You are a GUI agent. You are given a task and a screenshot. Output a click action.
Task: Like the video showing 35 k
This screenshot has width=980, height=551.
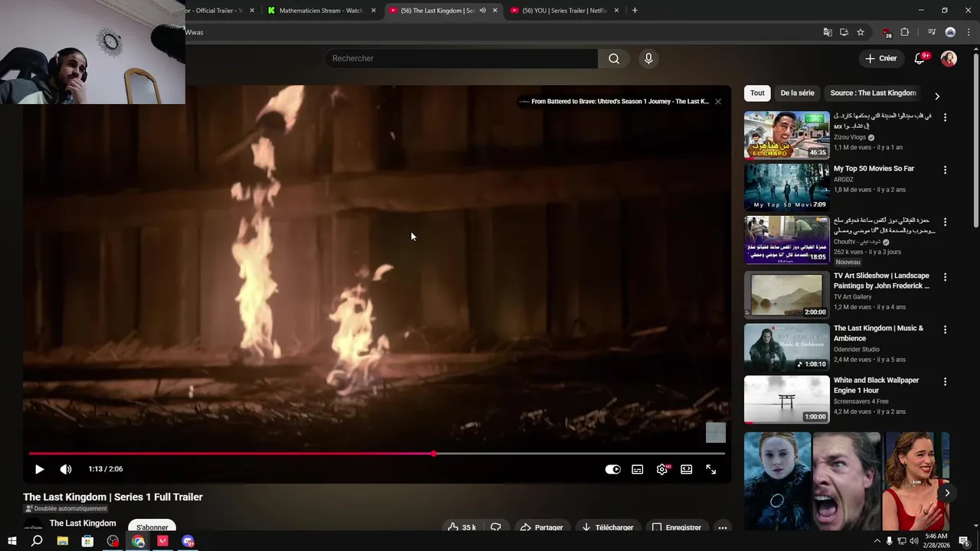click(462, 527)
